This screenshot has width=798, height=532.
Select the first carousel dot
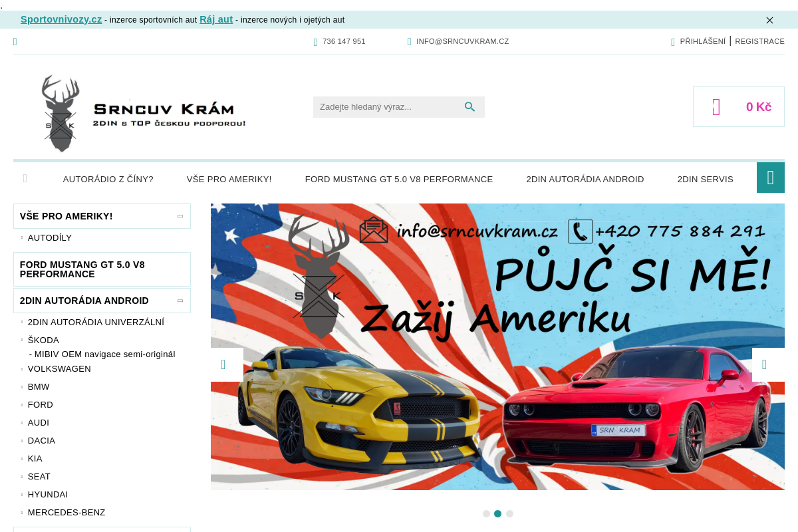coord(486,513)
